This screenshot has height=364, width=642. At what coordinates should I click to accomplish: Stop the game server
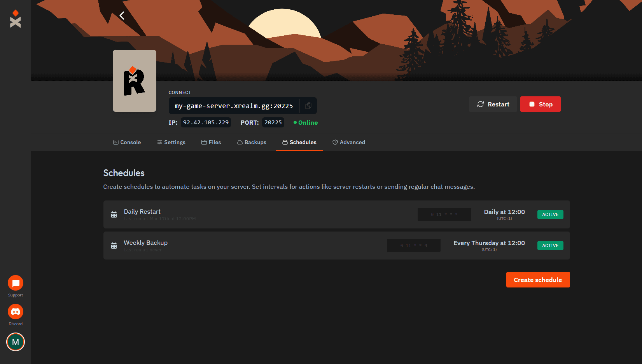(x=540, y=104)
